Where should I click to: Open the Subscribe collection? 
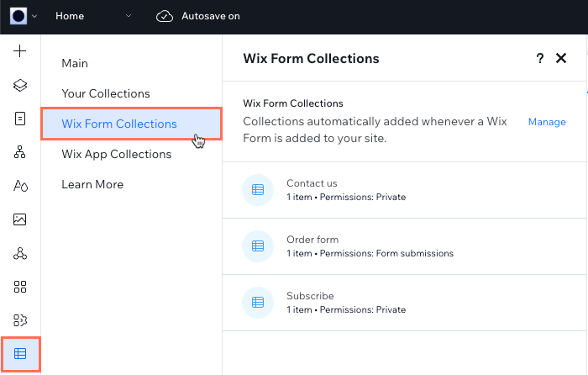[x=404, y=303]
